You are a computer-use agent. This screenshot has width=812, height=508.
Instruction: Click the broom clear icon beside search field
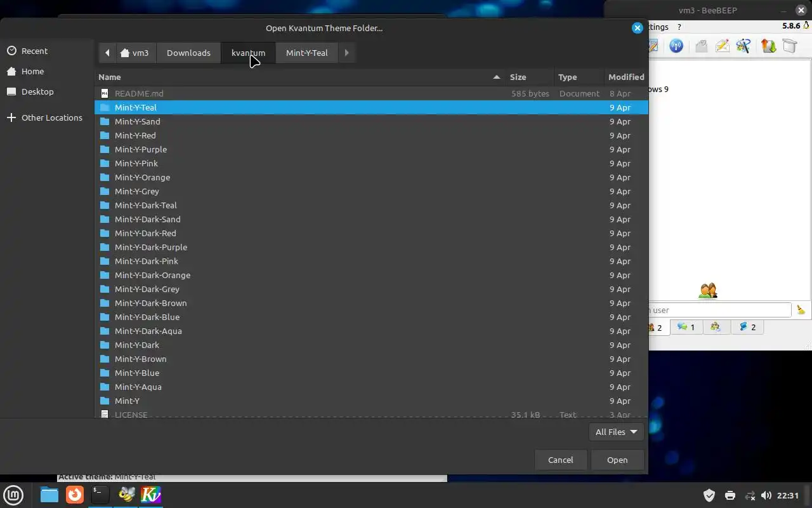point(801,310)
